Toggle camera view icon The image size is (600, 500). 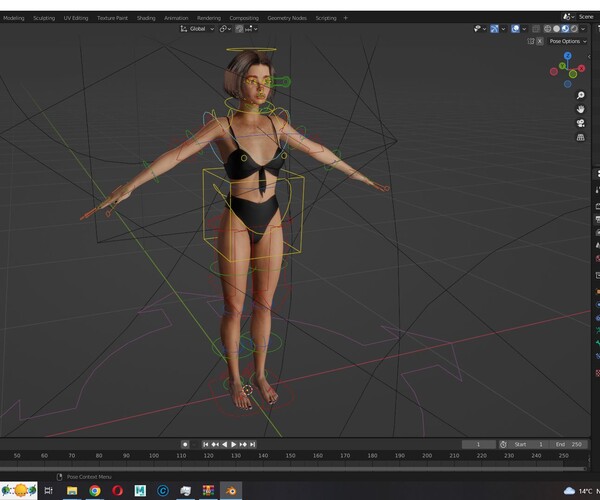coord(580,123)
